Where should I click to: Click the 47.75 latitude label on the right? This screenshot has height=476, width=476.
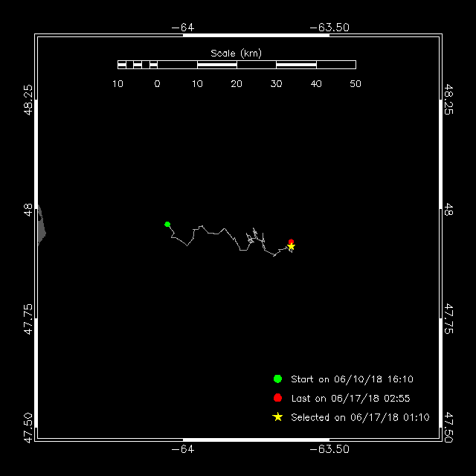click(x=448, y=319)
